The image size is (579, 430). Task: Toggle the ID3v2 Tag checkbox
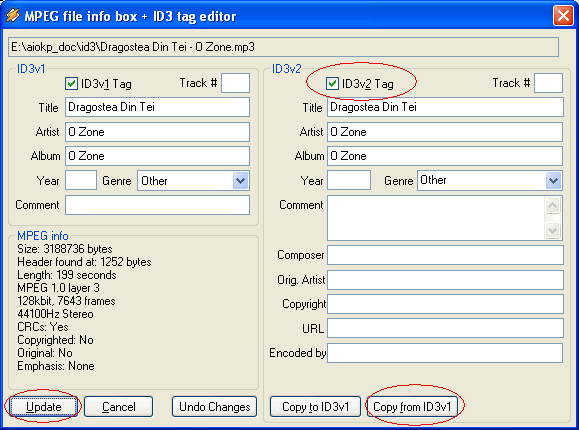332,83
